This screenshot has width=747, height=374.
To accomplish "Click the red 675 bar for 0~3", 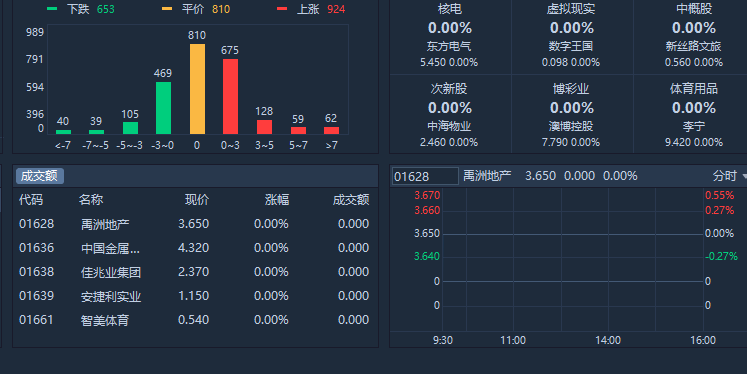I will [230, 97].
